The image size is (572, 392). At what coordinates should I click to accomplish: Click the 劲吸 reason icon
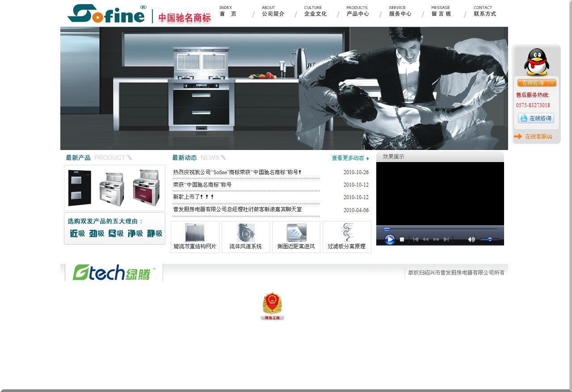(97, 234)
